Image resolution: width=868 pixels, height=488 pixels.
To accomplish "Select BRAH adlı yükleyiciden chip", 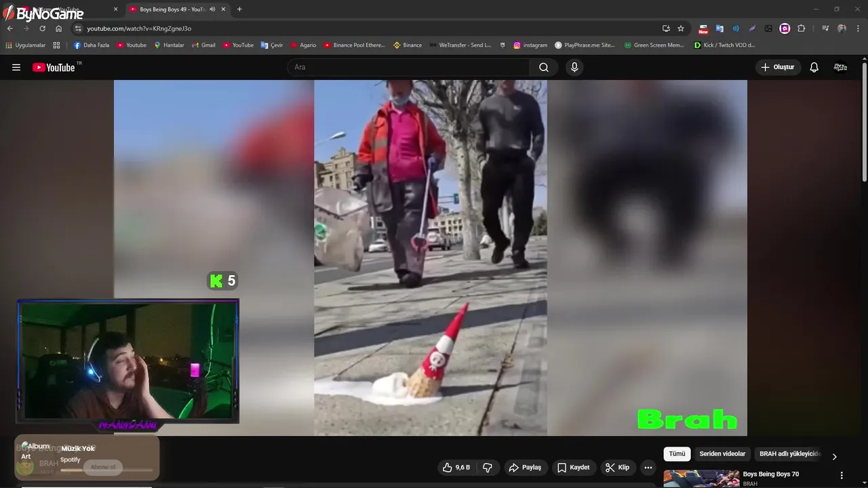I will (x=789, y=454).
